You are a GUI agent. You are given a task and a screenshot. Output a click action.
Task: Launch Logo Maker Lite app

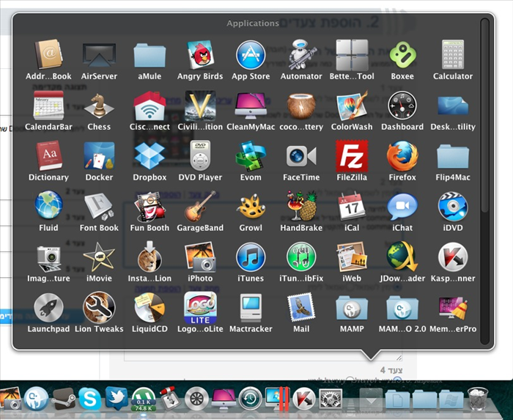(x=200, y=307)
